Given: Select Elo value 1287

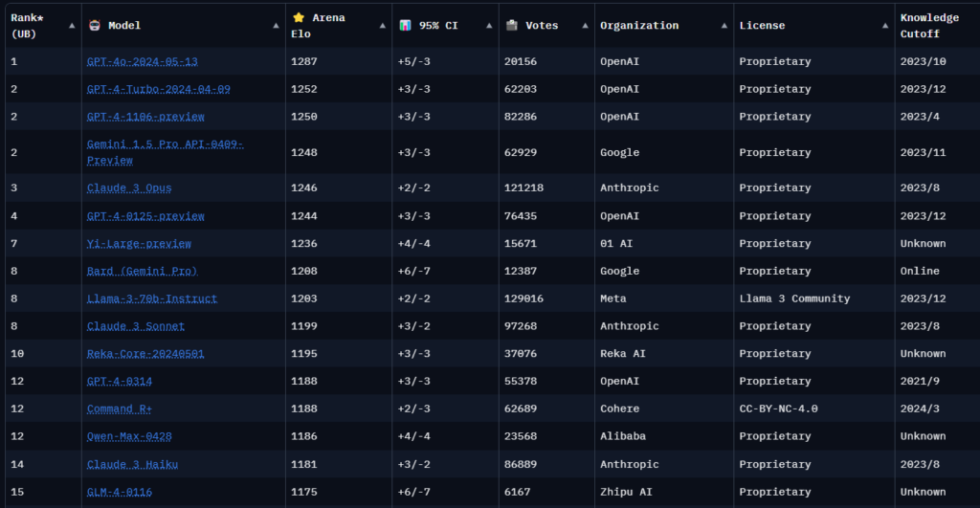Looking at the screenshot, I should coord(303,61).
